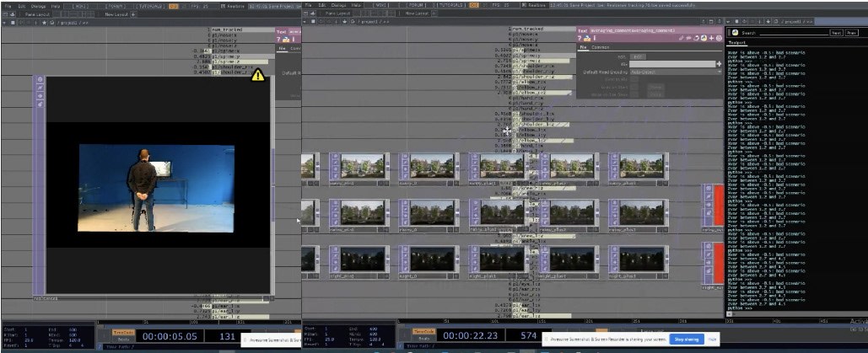Click rightmost circular icon in parameter dialog header
This screenshot has width=868, height=353.
pyautogui.click(x=719, y=39)
